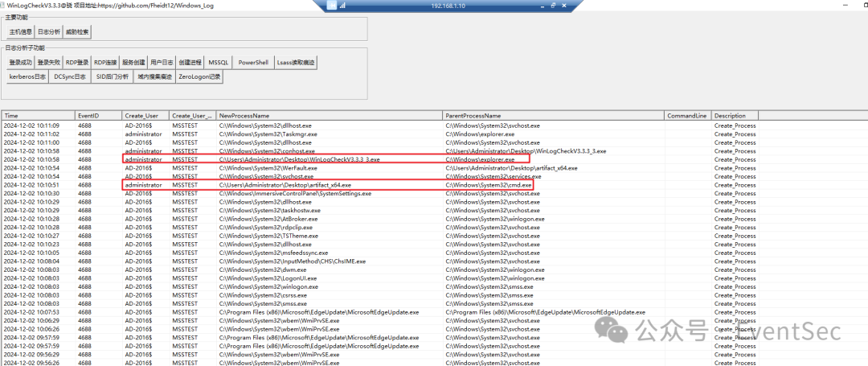Open the 威胁检索 threat search function

78,32
